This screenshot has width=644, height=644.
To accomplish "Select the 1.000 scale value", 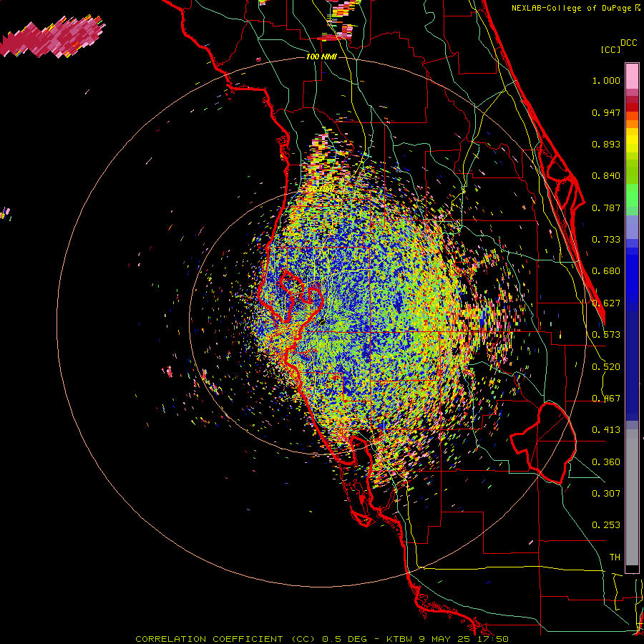I will pos(606,80).
